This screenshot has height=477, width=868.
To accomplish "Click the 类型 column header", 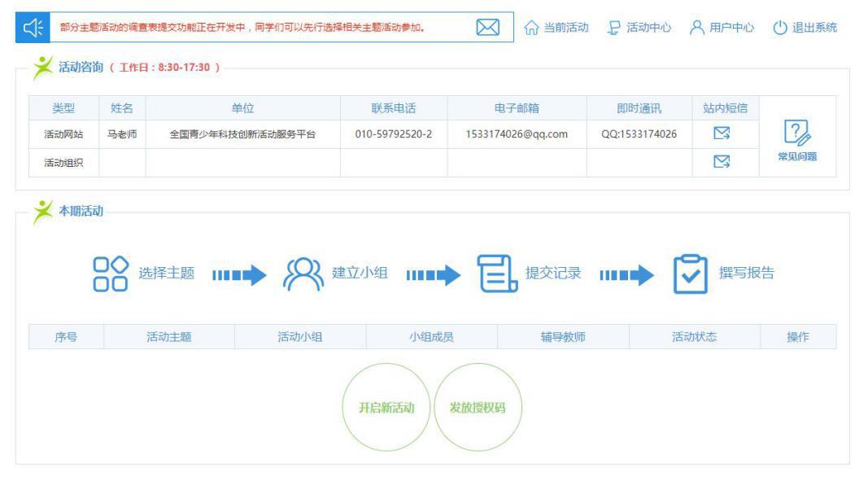I will click(63, 108).
